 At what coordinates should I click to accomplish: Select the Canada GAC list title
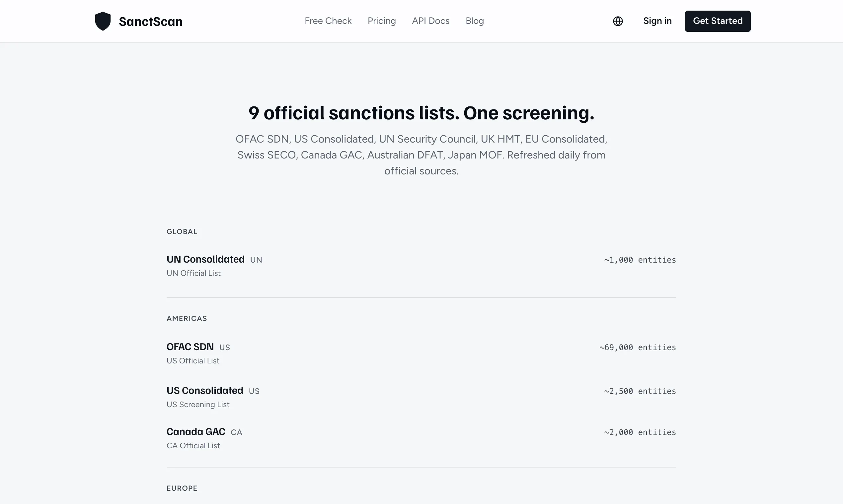[x=196, y=432]
